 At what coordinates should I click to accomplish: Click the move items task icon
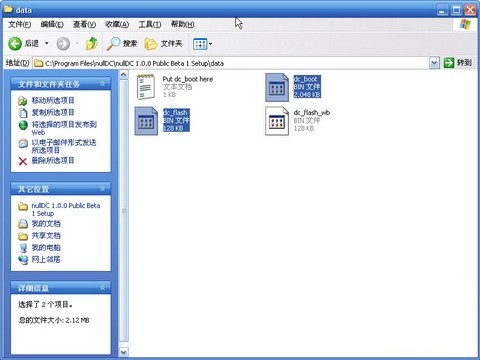pos(23,101)
